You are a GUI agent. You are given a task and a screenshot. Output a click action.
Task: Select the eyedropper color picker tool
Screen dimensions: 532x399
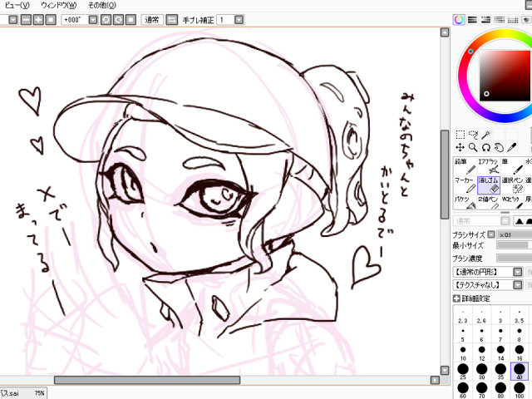512,148
